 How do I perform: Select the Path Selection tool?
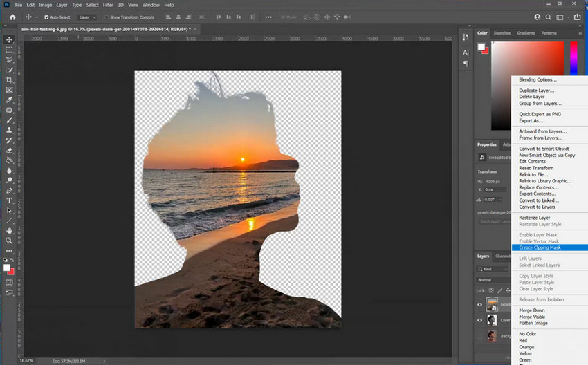point(9,211)
